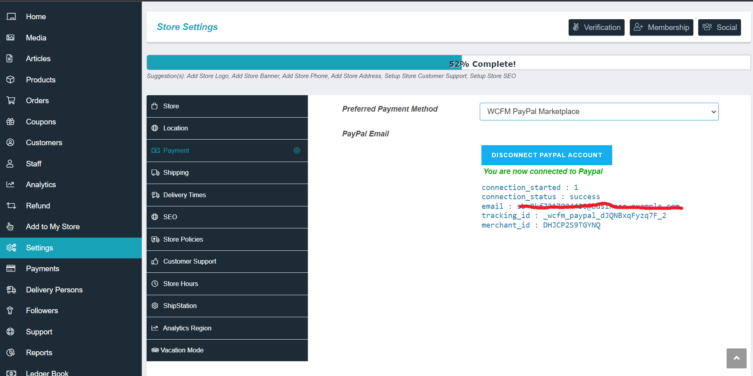
Task: Click the Analytics chart icon
Action: [x=11, y=185]
